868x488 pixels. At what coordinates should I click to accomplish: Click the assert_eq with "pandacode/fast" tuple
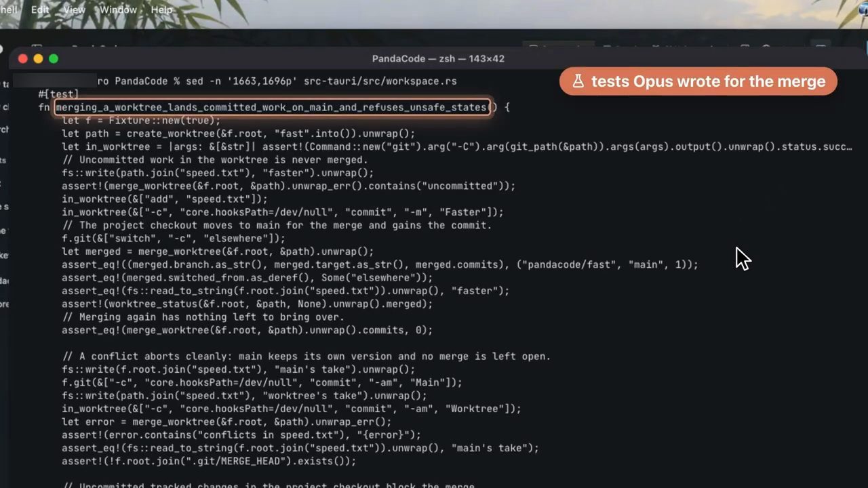tap(380, 265)
